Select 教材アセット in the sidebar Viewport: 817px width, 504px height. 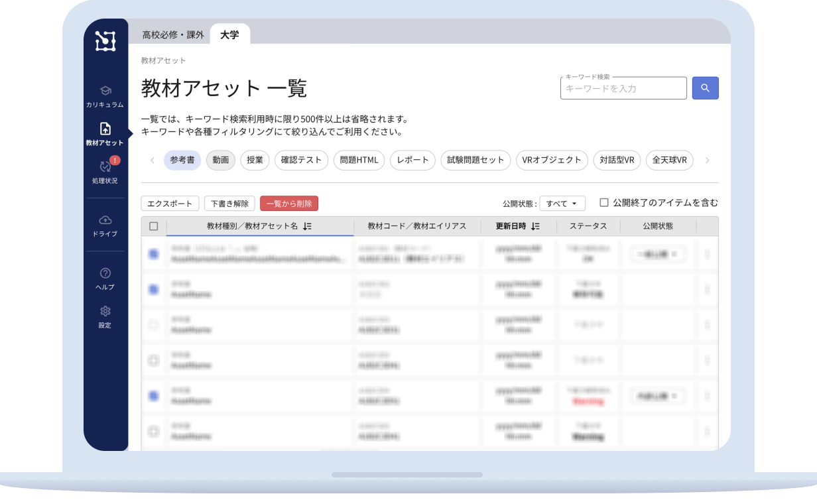coord(105,133)
